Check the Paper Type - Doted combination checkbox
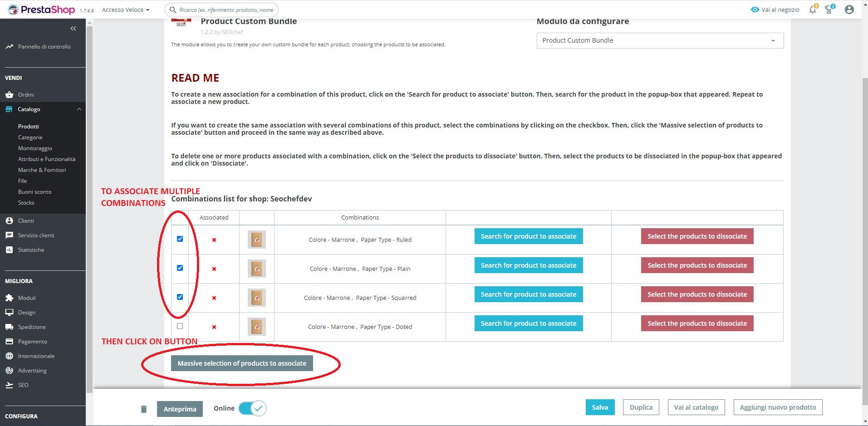The image size is (868, 426). [x=180, y=326]
